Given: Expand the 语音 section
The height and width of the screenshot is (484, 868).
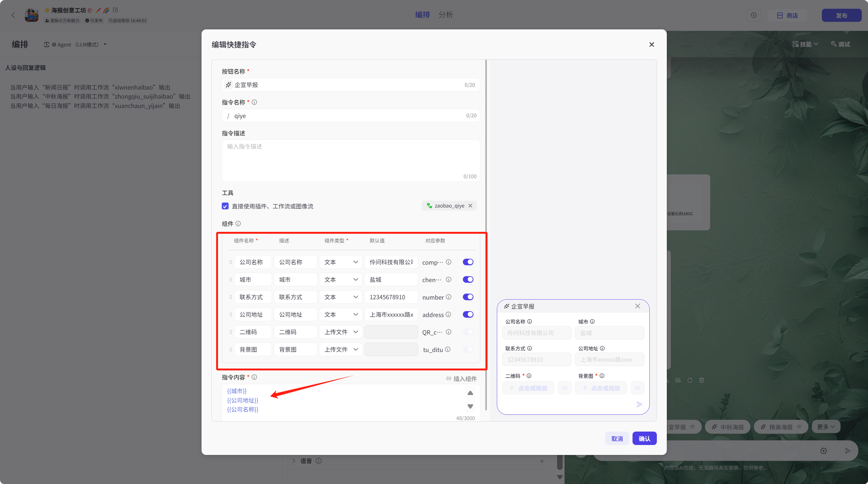Looking at the screenshot, I should (293, 461).
